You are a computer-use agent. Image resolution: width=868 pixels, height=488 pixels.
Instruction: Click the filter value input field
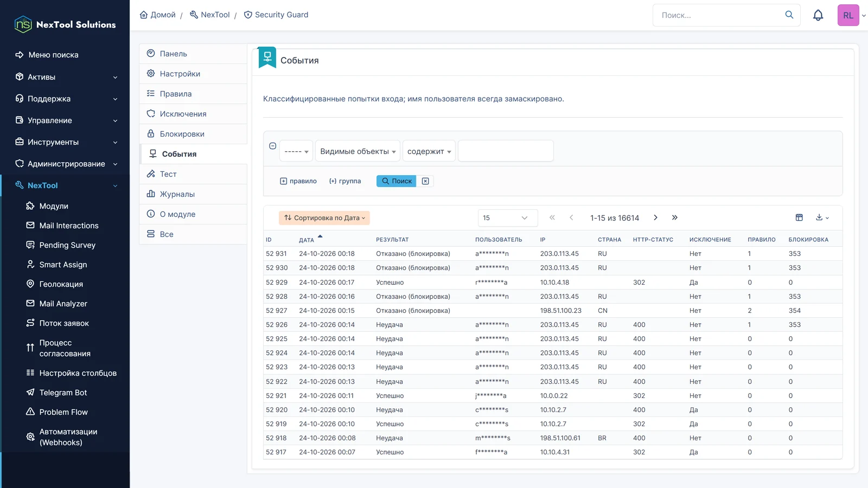click(x=506, y=151)
